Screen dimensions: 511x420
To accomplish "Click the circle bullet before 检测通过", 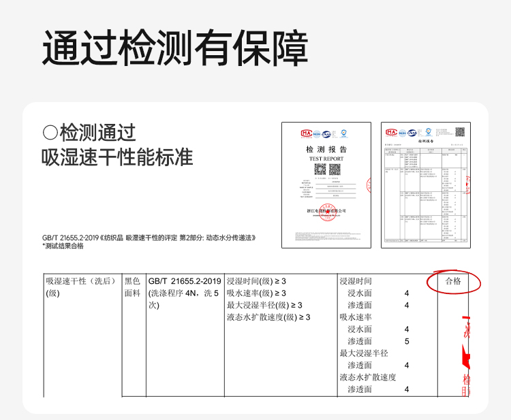I will click(50, 132).
